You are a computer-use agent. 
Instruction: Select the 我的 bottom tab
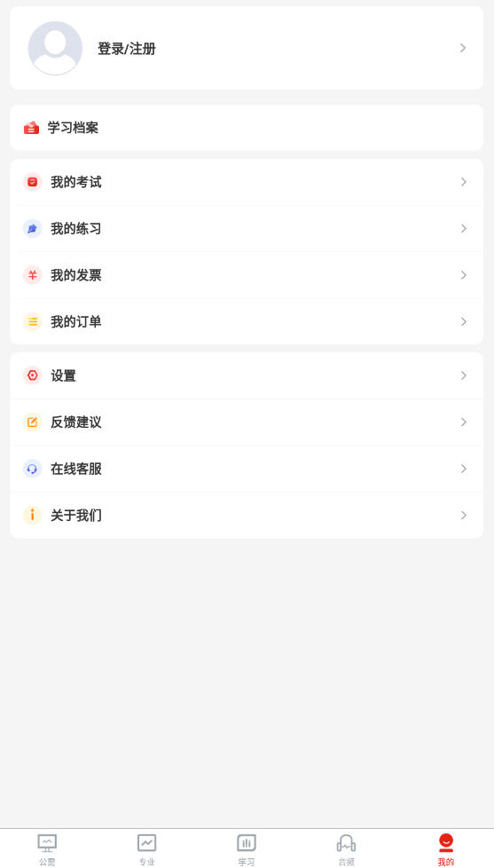[446, 849]
